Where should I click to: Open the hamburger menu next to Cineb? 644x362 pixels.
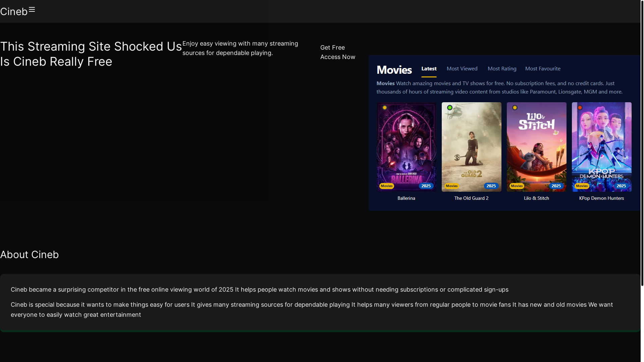point(32,9)
